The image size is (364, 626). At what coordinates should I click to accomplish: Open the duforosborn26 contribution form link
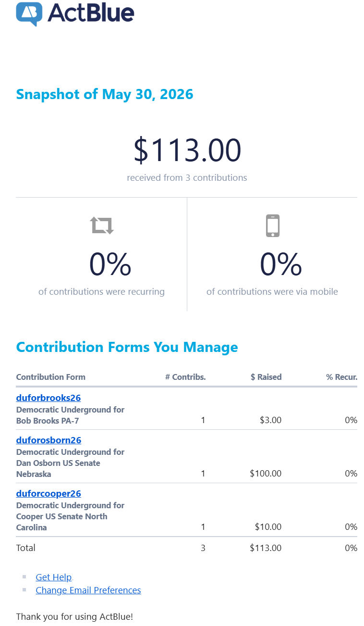(49, 440)
